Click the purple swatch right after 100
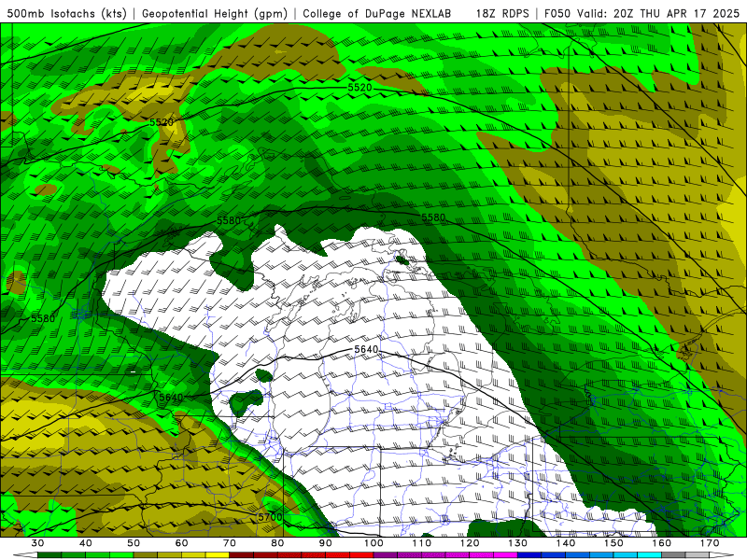 click(x=386, y=555)
